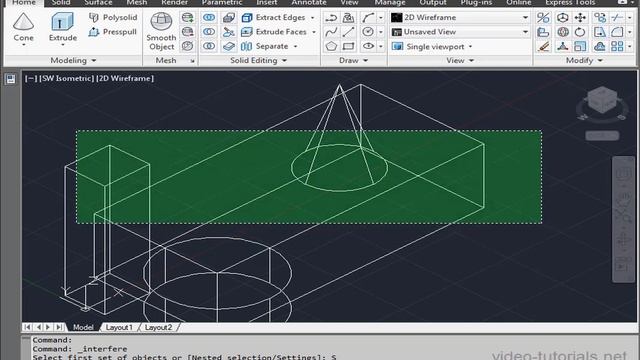Image resolution: width=640 pixels, height=360 pixels.
Task: Open the arrow under Cone
Action: click(x=23, y=45)
